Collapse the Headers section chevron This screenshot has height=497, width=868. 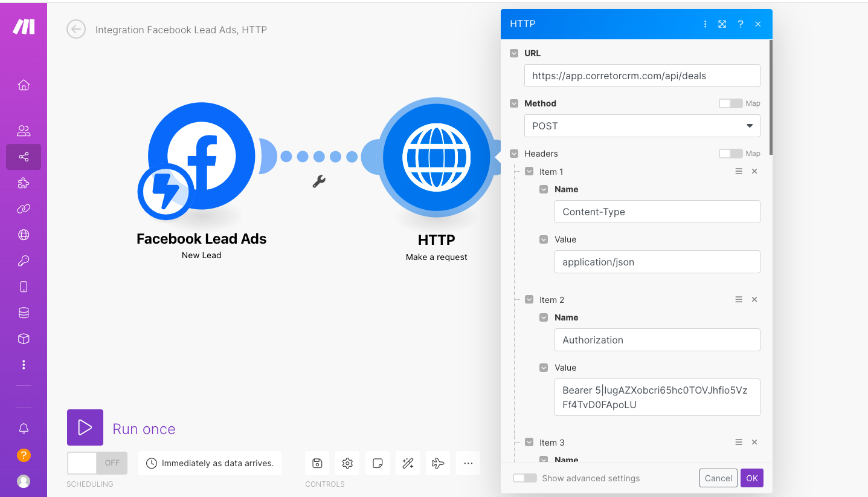click(x=514, y=154)
